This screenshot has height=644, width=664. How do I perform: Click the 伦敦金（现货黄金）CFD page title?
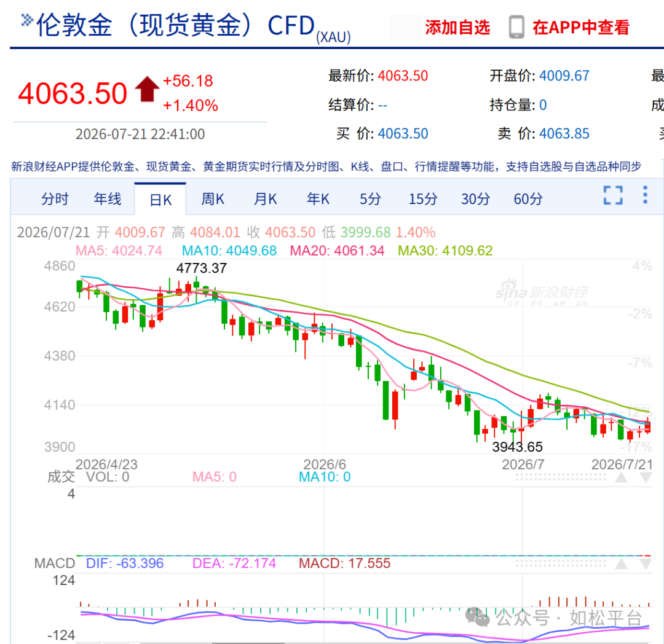[176, 26]
